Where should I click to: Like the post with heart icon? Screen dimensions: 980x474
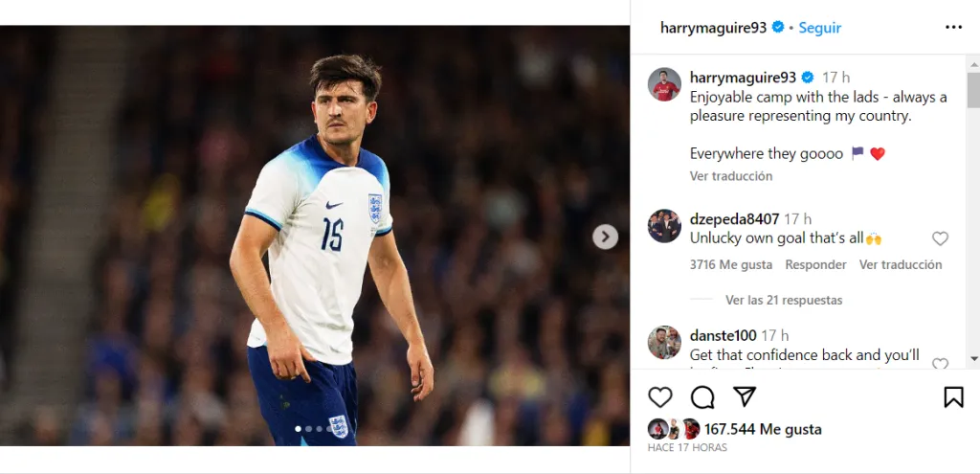[x=660, y=396]
